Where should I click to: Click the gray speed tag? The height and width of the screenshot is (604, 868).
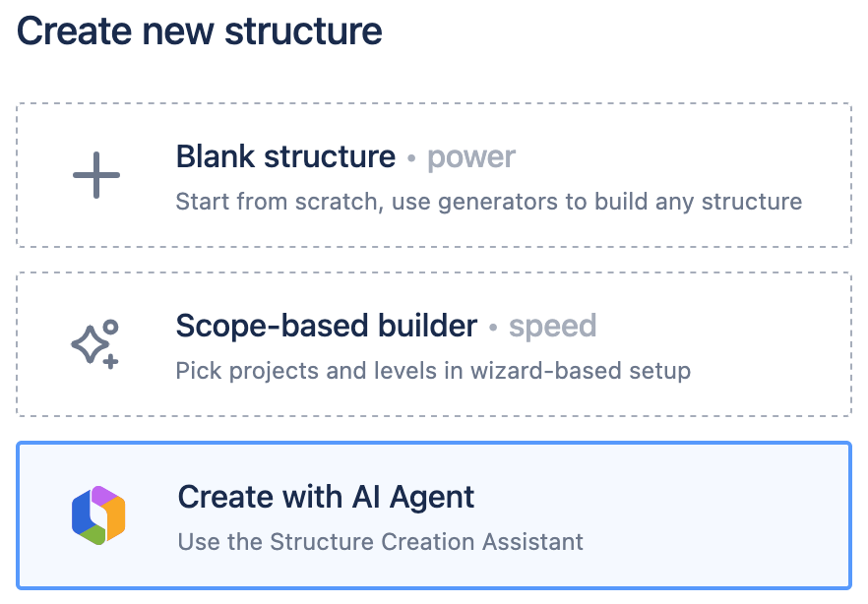point(552,327)
